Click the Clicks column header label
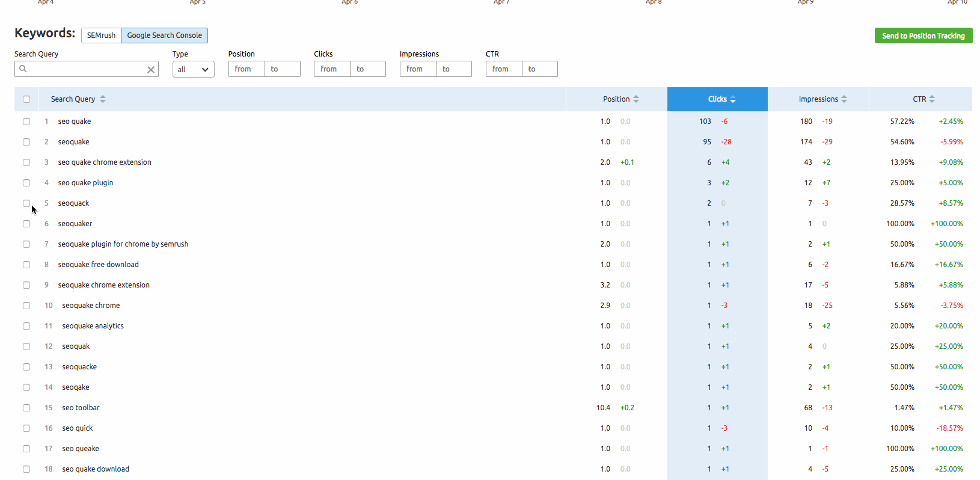 717,99
